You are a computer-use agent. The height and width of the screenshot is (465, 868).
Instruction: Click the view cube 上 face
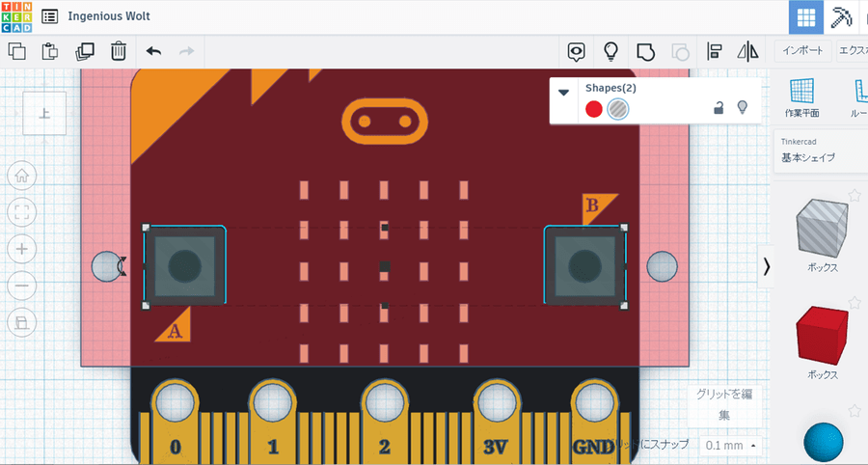tap(44, 114)
